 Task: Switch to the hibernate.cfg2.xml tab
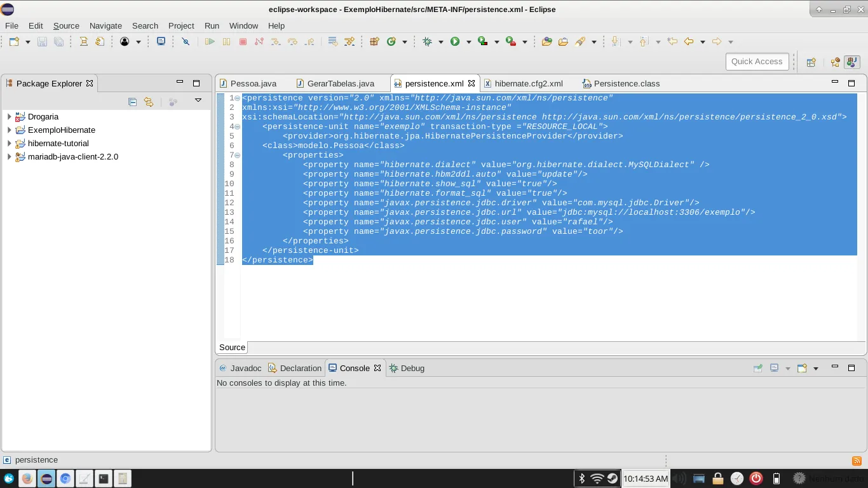[528, 84]
